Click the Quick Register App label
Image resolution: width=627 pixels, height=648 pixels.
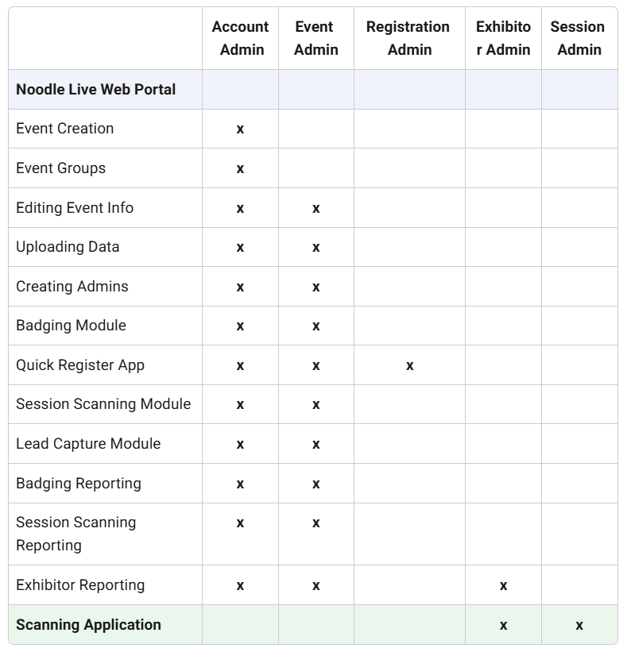coord(80,365)
